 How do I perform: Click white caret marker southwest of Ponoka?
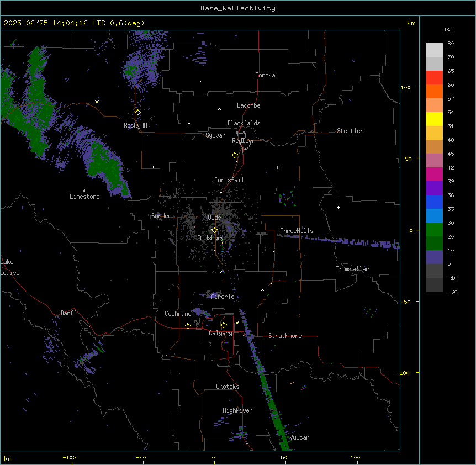tap(202, 81)
